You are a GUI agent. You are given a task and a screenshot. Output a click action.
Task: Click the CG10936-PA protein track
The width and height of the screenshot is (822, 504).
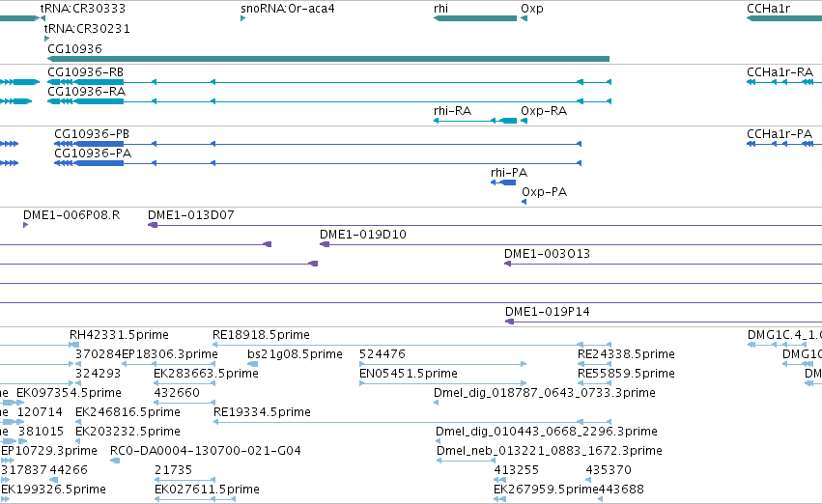[318, 163]
